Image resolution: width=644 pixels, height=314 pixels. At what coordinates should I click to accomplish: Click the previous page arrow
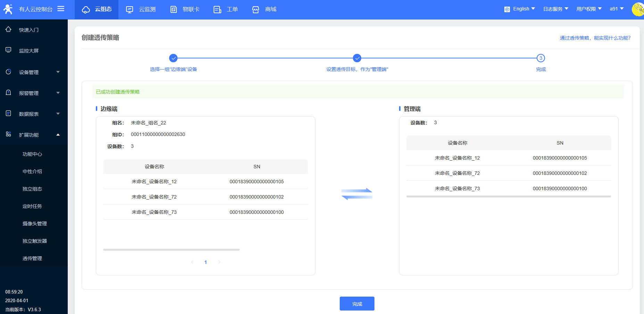pyautogui.click(x=192, y=262)
